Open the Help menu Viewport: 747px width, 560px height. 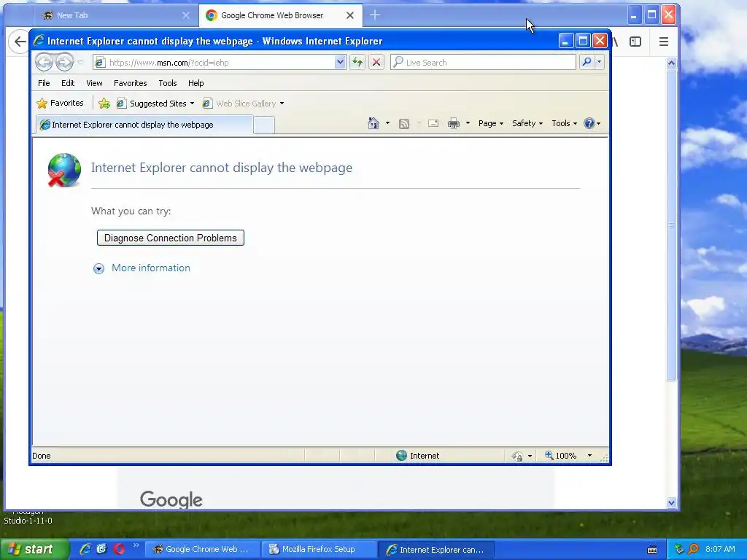pyautogui.click(x=196, y=83)
